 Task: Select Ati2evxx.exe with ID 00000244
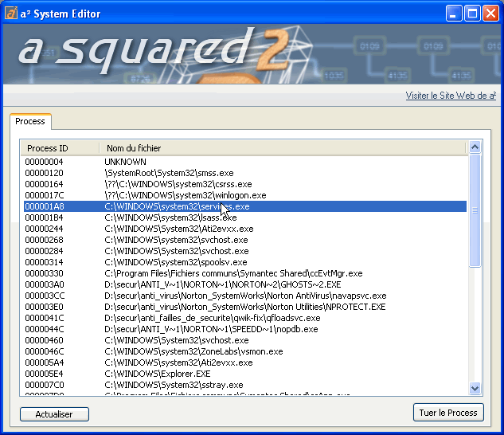[x=245, y=229]
